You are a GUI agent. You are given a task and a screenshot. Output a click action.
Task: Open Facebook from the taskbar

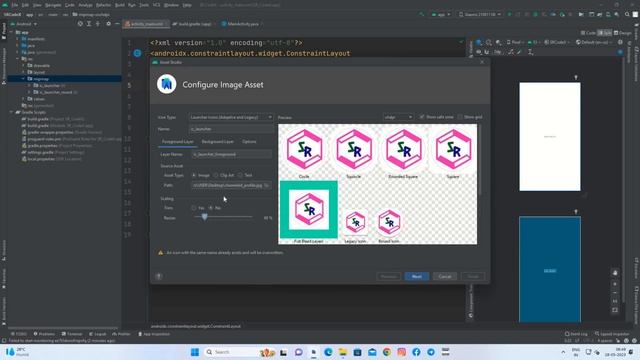(416, 352)
